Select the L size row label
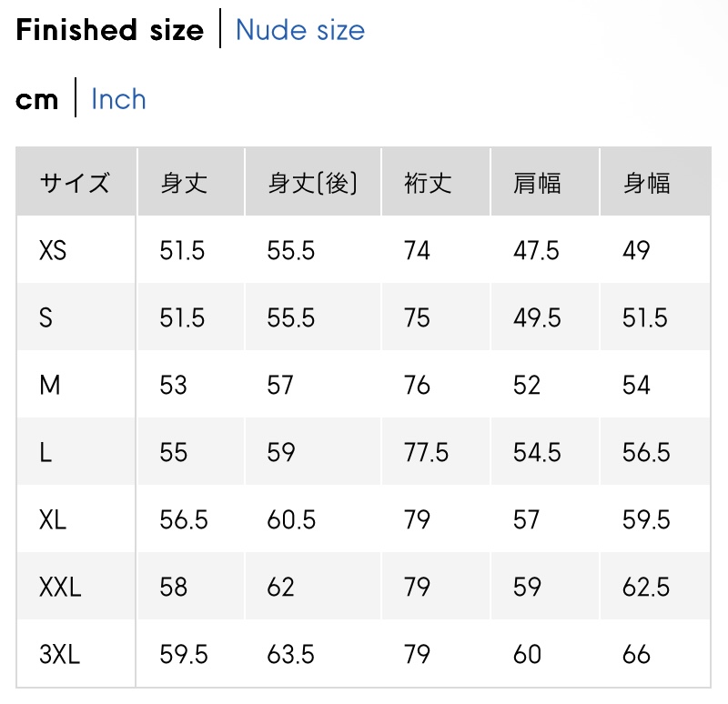The image size is (728, 704). click(x=45, y=452)
